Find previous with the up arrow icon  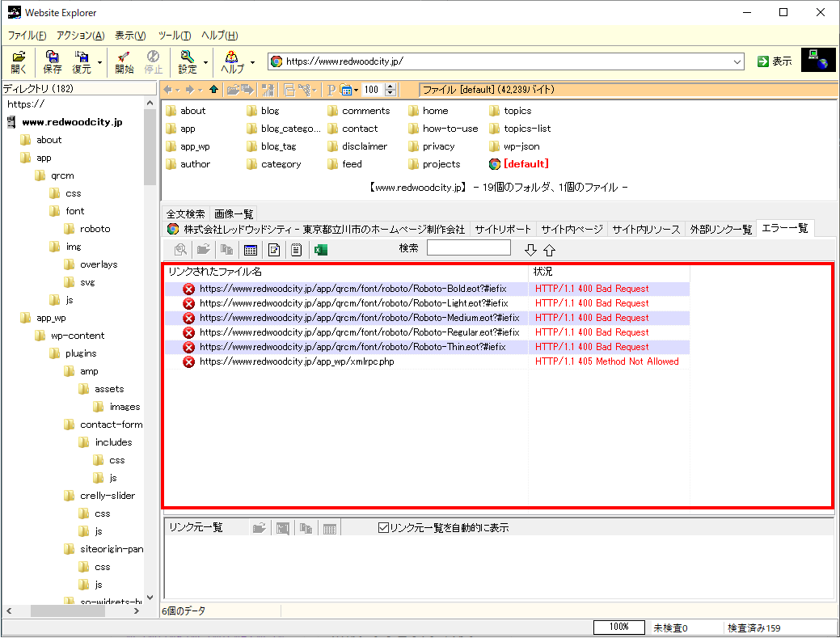point(550,250)
